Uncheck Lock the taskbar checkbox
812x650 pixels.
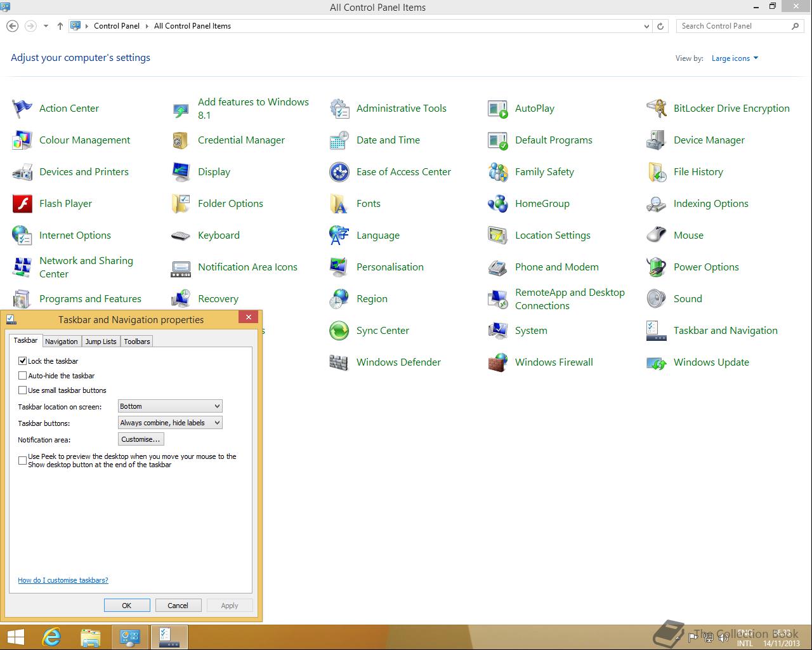(23, 361)
